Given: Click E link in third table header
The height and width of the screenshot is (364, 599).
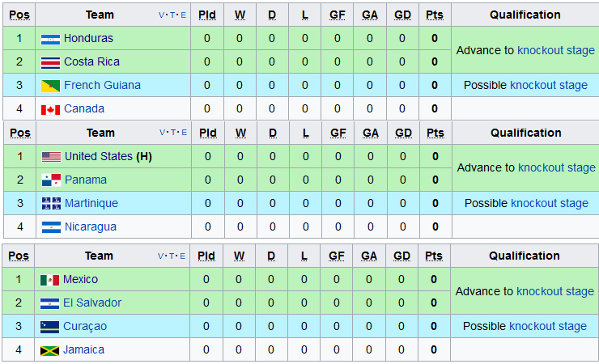Looking at the screenshot, I should (182, 256).
